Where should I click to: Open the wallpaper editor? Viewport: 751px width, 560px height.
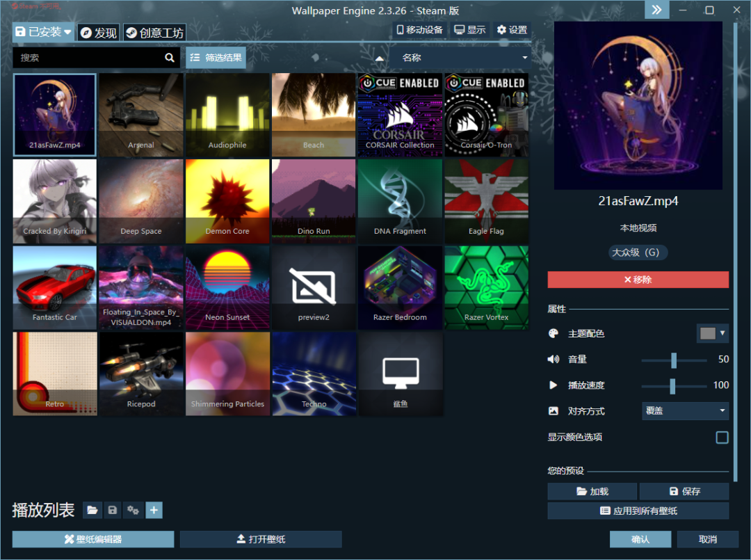[93, 539]
